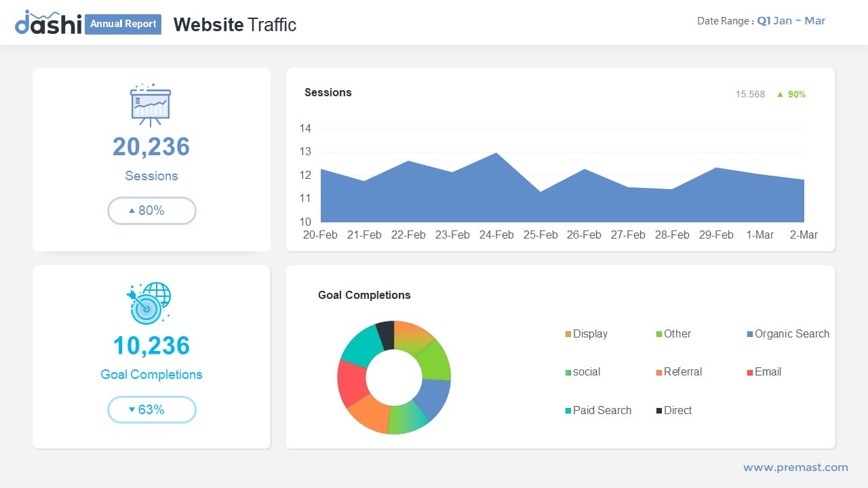Click the 2-Mar axis label
This screenshot has width=868, height=488.
[804, 235]
